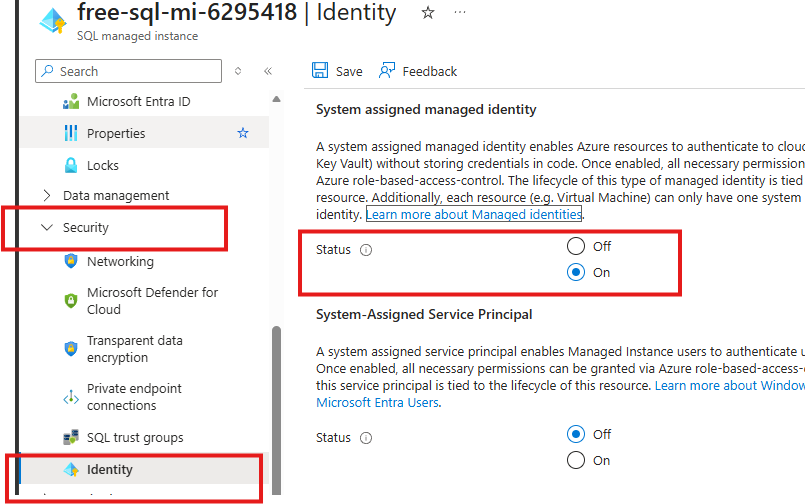Open the more options ellipsis in header
Image resolution: width=805 pixels, height=504 pixels.
(x=460, y=12)
